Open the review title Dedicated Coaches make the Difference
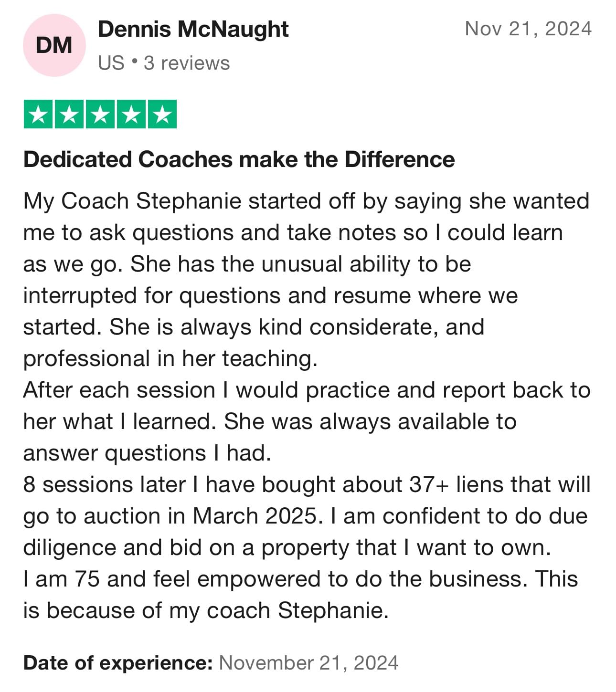 pyautogui.click(x=239, y=159)
